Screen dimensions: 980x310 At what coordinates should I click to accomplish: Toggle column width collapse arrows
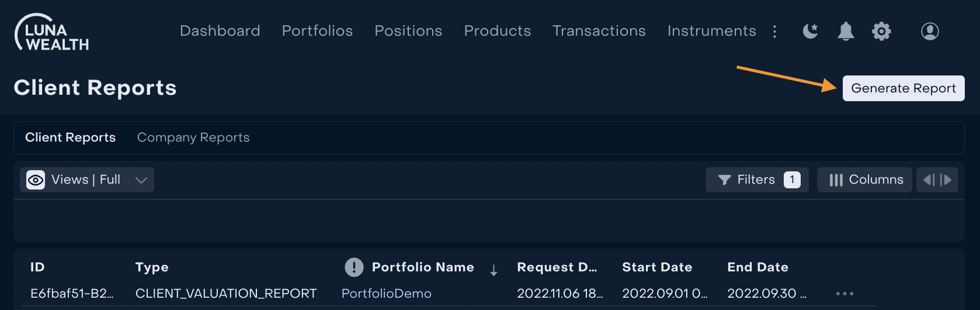[937, 180]
